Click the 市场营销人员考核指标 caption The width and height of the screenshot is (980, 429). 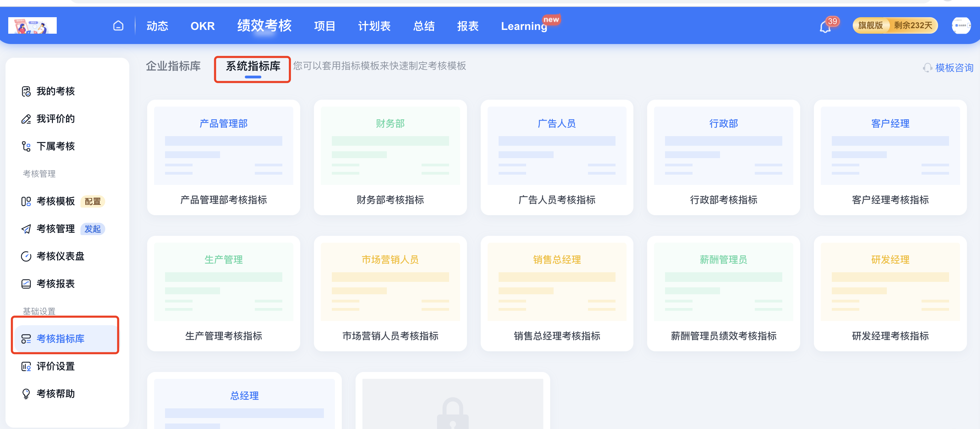coord(390,336)
